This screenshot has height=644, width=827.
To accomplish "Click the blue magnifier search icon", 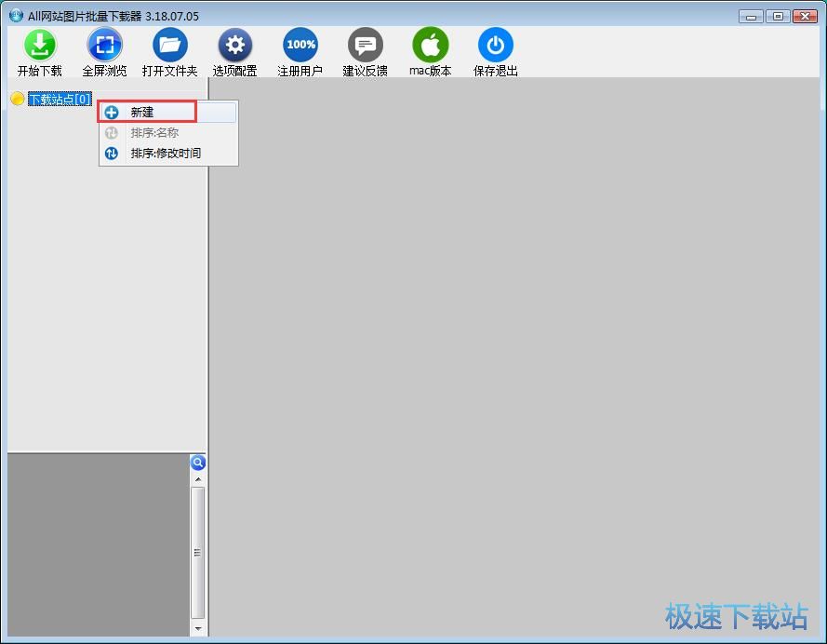I will tap(198, 463).
